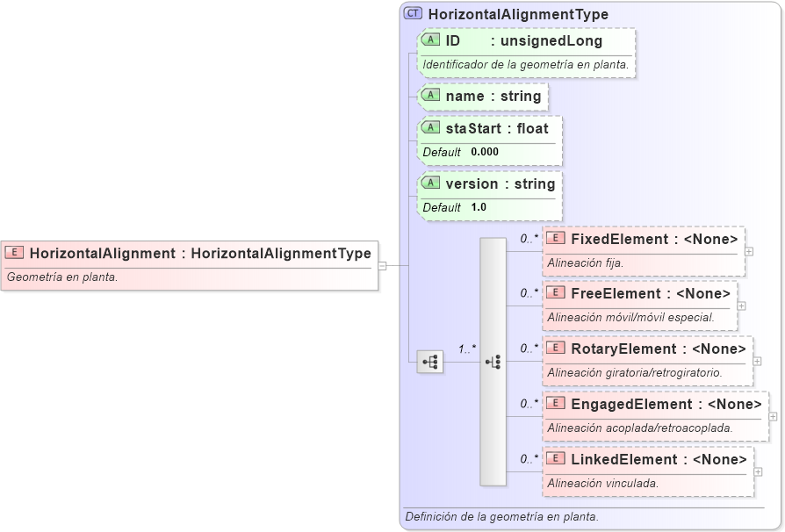Viewport: 785px width, 532px height.
Task: Select 'version : string' attribute label
Action: point(501,184)
